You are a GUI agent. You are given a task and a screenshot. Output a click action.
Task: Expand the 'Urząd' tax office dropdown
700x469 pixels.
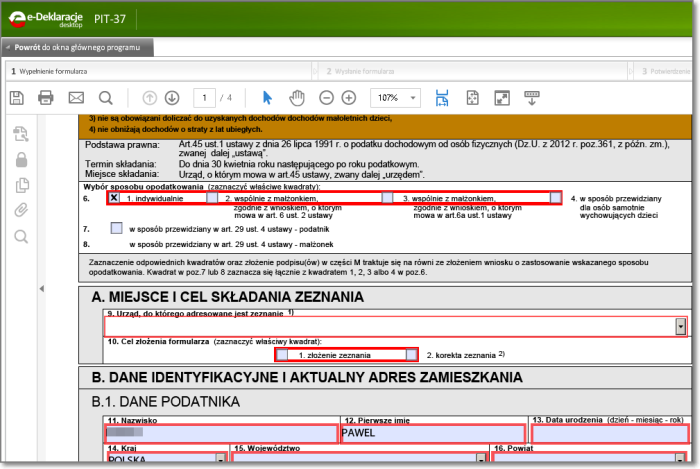[x=681, y=326]
